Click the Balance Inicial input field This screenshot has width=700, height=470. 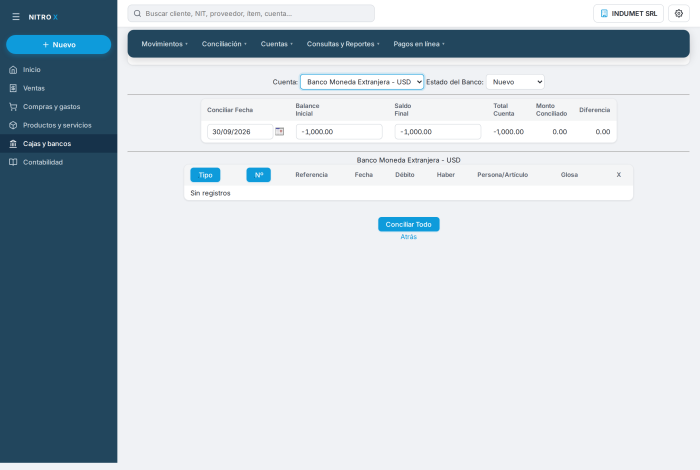(x=339, y=132)
